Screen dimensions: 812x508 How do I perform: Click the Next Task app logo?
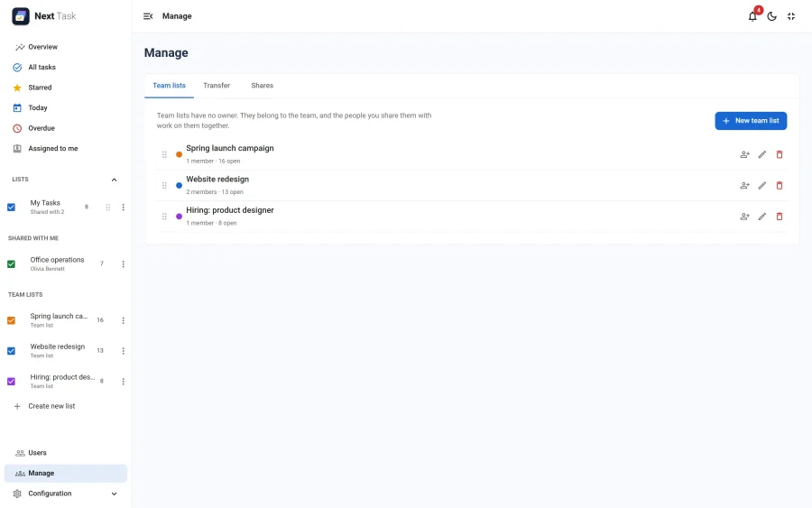(x=21, y=16)
